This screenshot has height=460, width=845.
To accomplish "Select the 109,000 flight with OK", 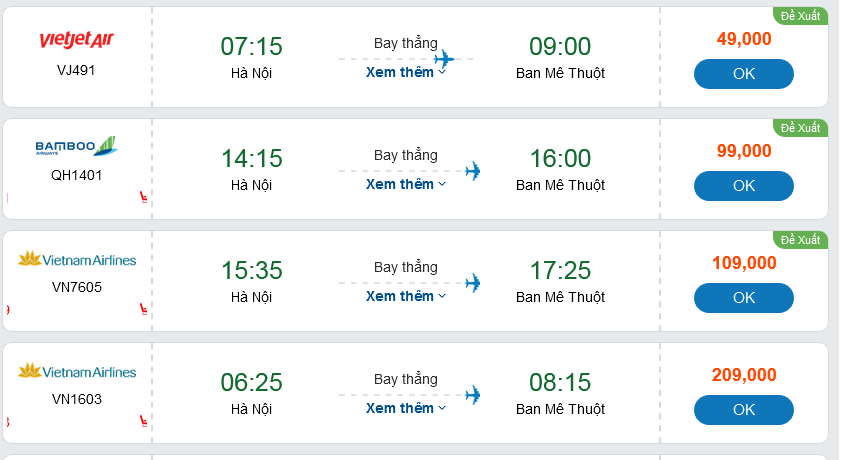I will tap(743, 298).
